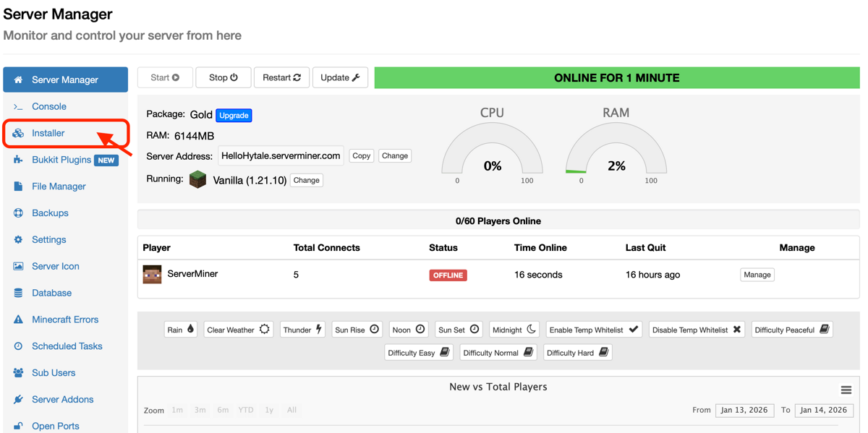Set chart zoom range to 1y

269,410
